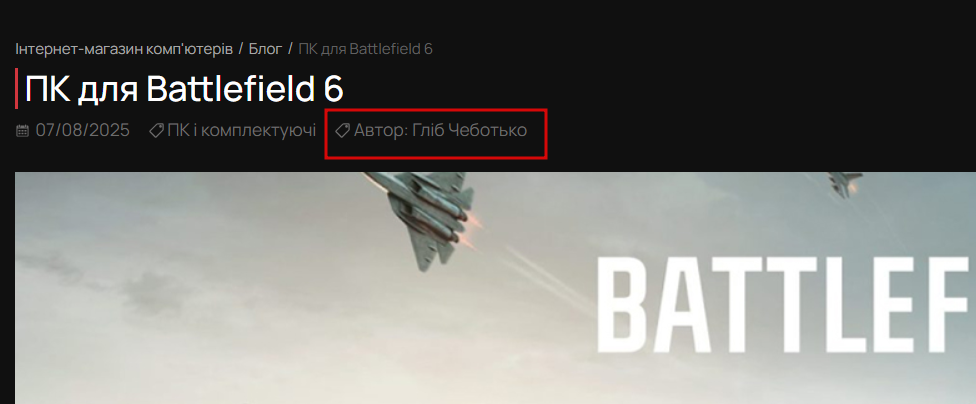Open the ПК і комплектуючі category link
This screenshot has width=976, height=404.
242,131
